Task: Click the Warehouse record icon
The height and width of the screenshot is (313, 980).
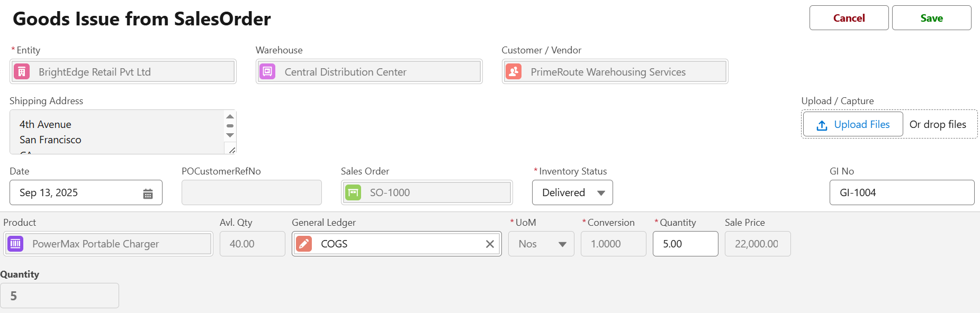Action: (x=267, y=72)
